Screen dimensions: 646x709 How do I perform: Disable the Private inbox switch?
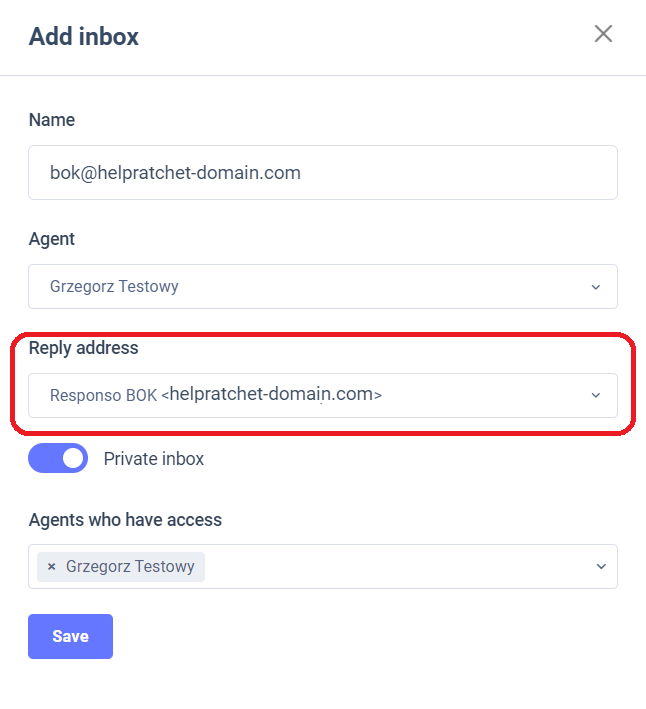click(58, 459)
